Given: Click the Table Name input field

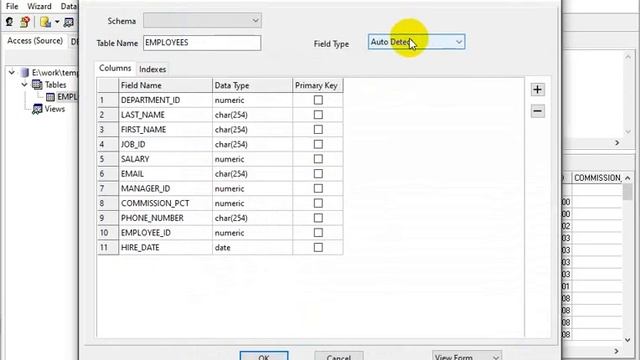Looking at the screenshot, I should coord(202,43).
